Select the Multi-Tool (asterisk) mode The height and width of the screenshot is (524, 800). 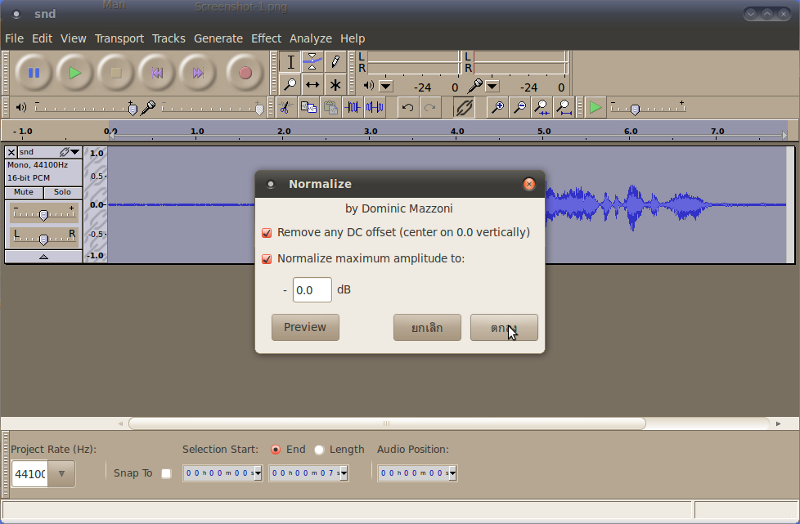[335, 84]
